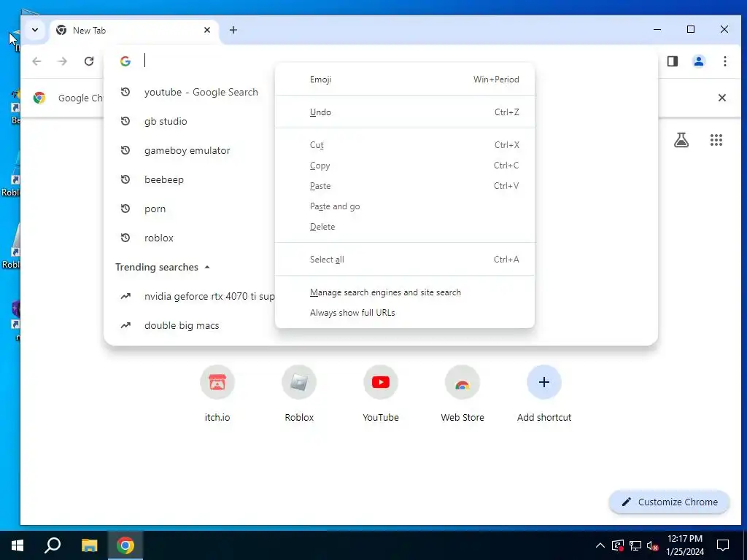Click the Chrome taskbar icon
The image size is (747, 560).
(x=125, y=545)
